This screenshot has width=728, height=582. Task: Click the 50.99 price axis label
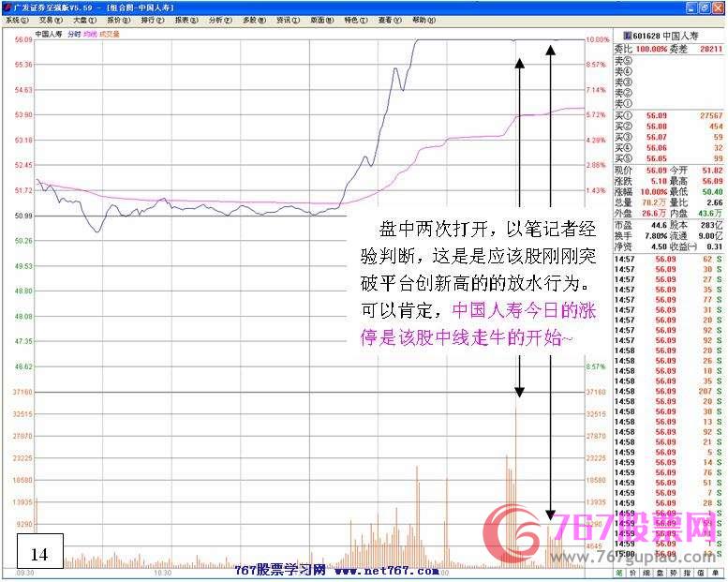point(23,216)
